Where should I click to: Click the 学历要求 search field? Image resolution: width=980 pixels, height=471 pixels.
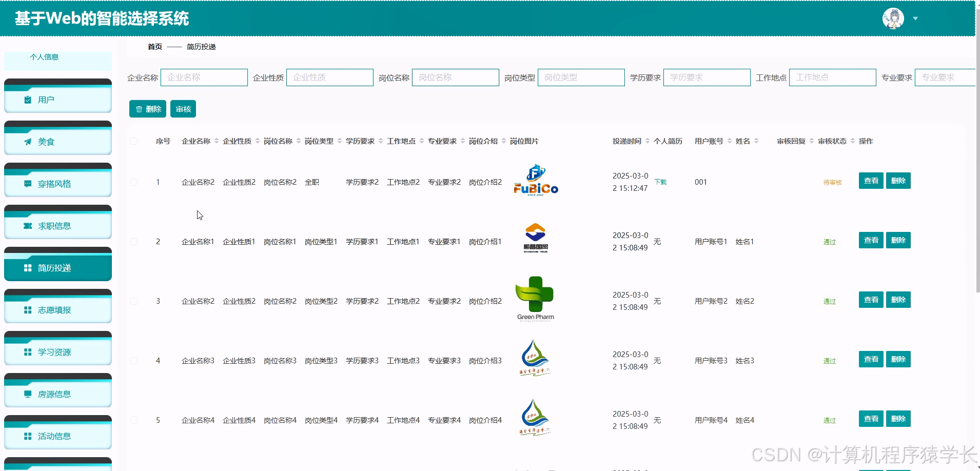coord(707,77)
